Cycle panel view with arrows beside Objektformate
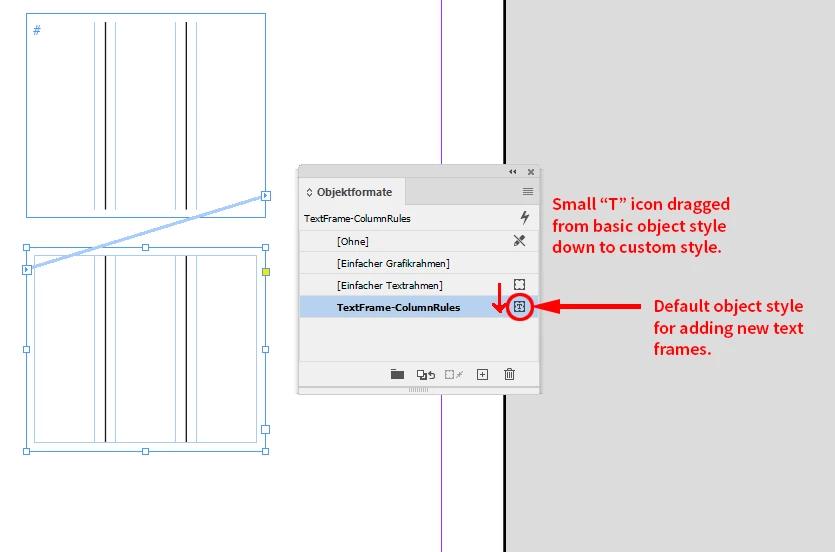 (309, 193)
